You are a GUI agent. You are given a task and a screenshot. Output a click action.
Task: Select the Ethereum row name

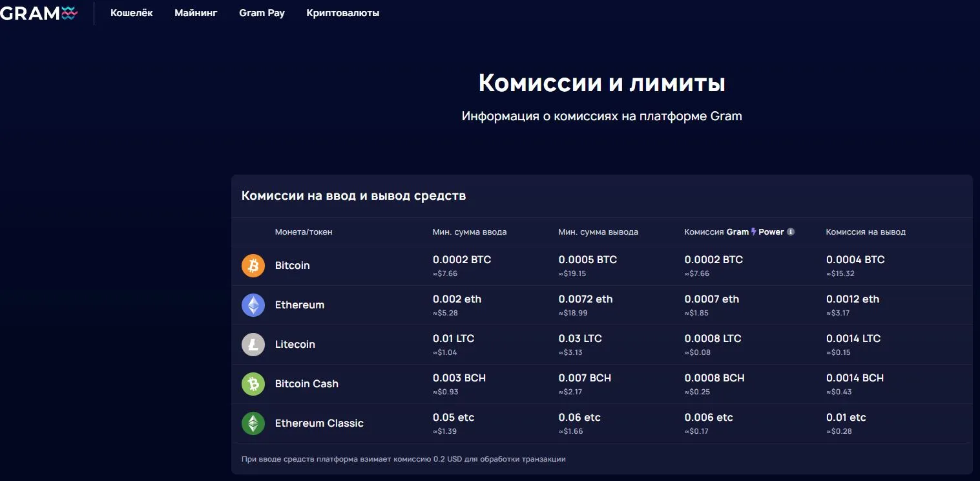300,305
